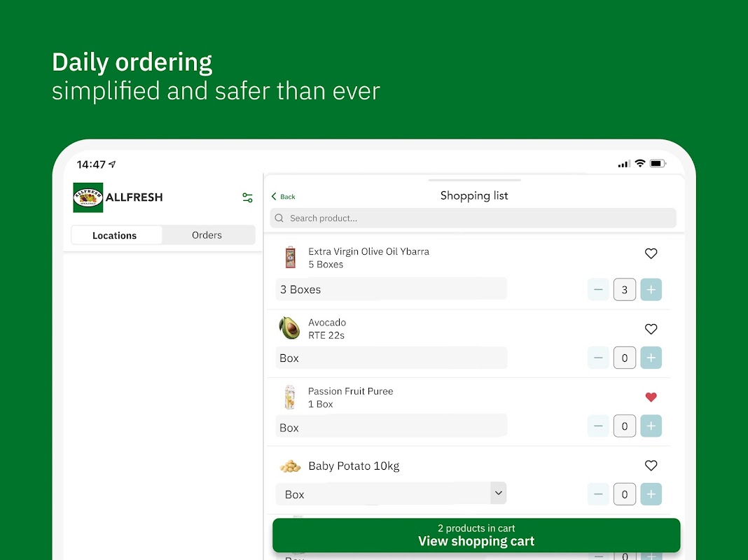Click the Extra Virgin Olive Oil Ybarra name
Viewport: 748px width, 560px height.
point(369,251)
